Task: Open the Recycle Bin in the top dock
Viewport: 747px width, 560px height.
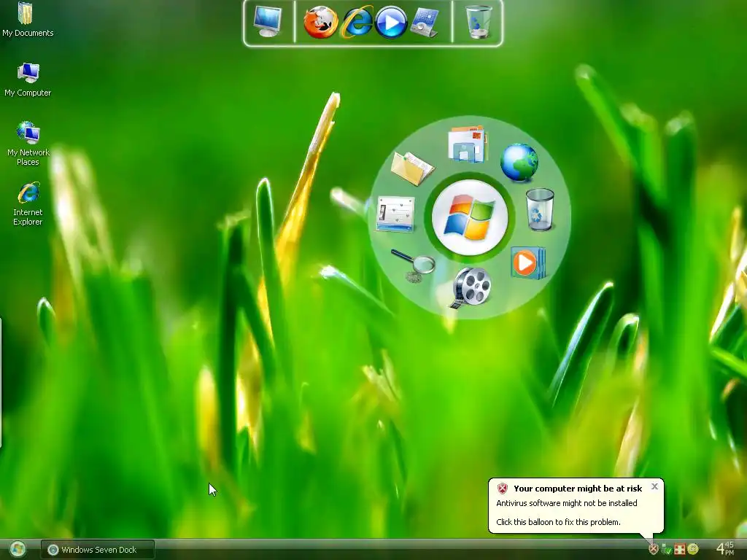Action: tap(479, 22)
